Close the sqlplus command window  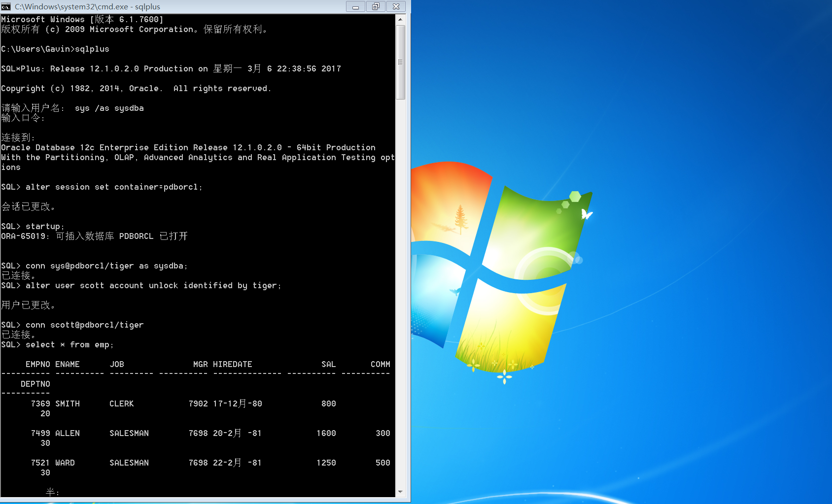[x=396, y=6]
